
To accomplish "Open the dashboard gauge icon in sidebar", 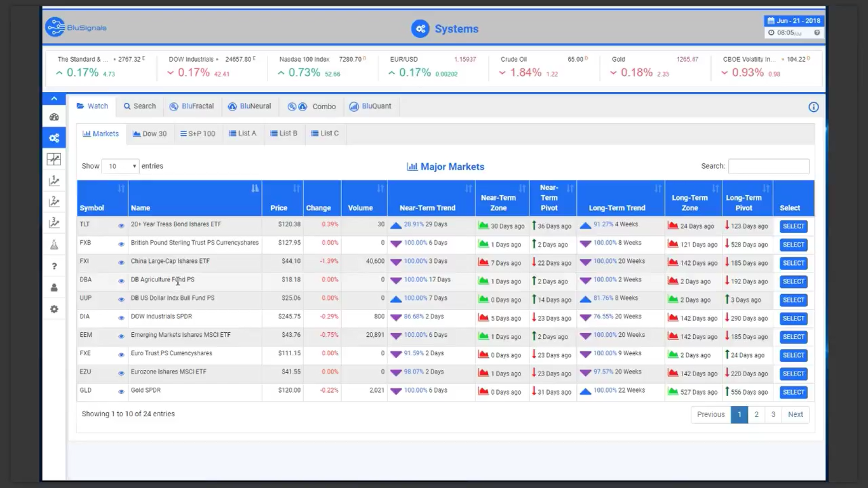I will [x=54, y=117].
